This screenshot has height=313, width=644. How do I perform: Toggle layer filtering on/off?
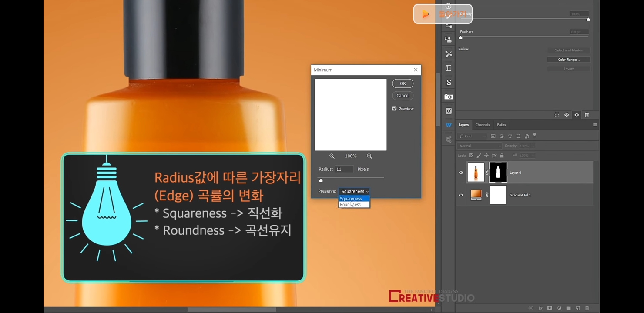[x=535, y=135]
